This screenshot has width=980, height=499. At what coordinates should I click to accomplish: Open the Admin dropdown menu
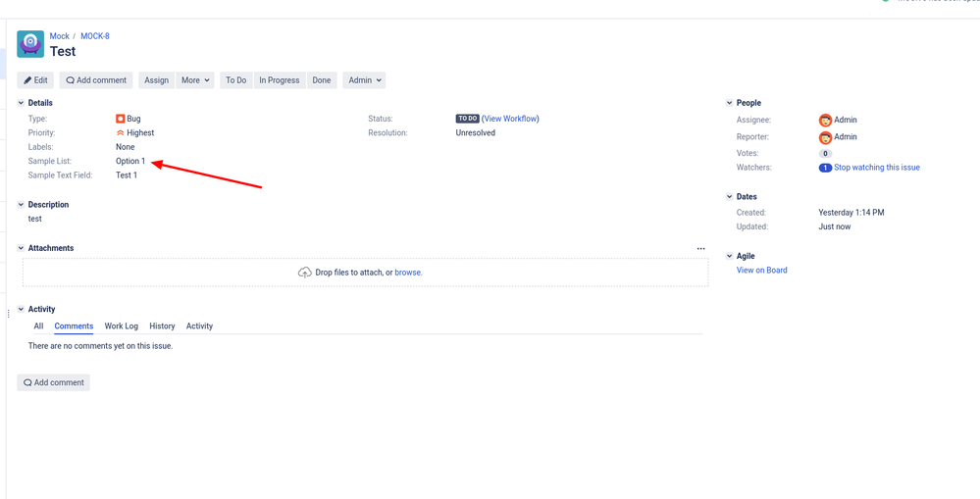364,80
